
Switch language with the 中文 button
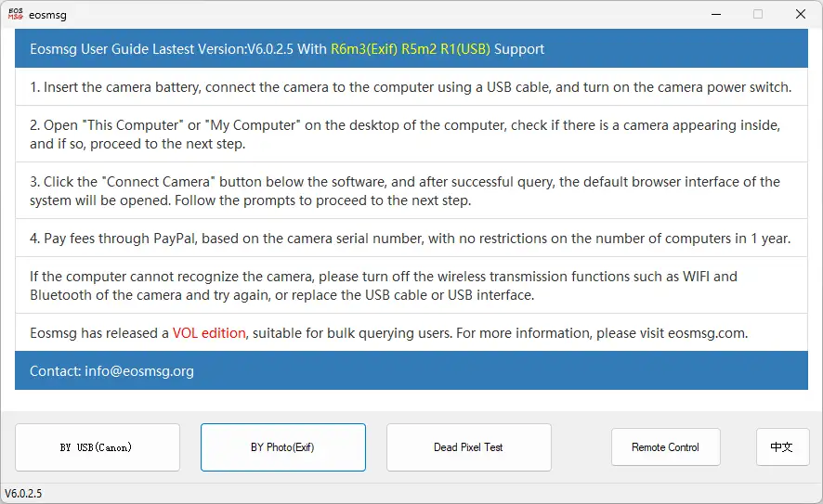(x=782, y=447)
